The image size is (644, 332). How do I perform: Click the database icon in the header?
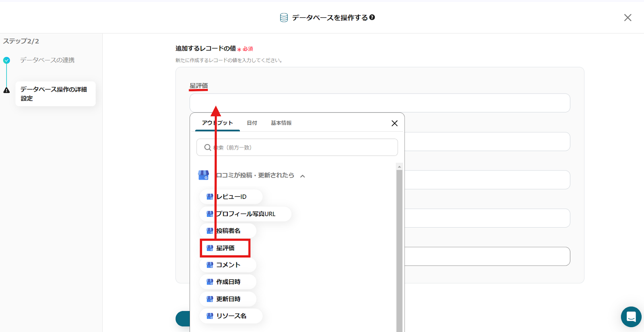[284, 18]
